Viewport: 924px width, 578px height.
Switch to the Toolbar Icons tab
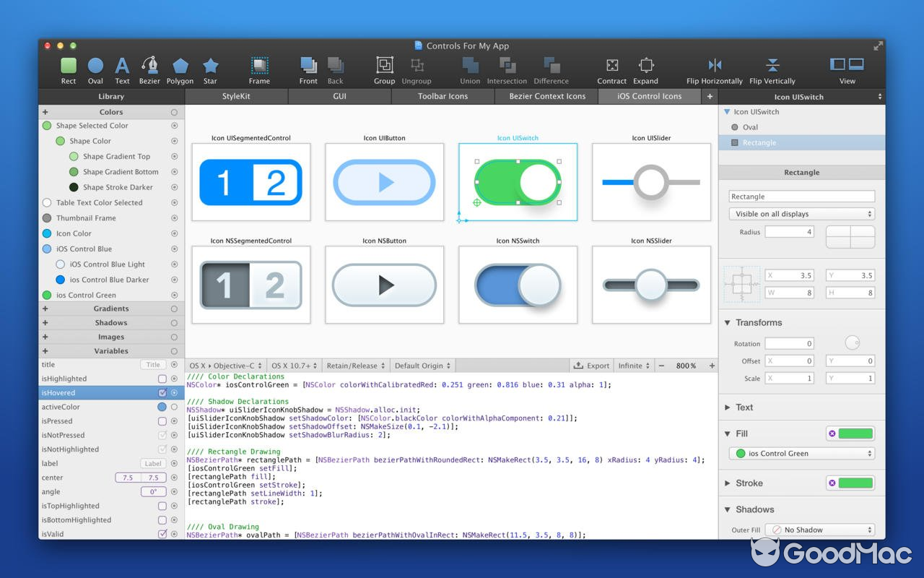pyautogui.click(x=443, y=96)
